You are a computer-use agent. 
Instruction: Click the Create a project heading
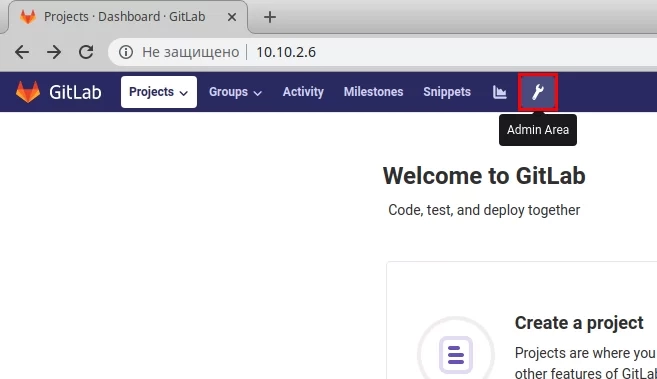[579, 323]
